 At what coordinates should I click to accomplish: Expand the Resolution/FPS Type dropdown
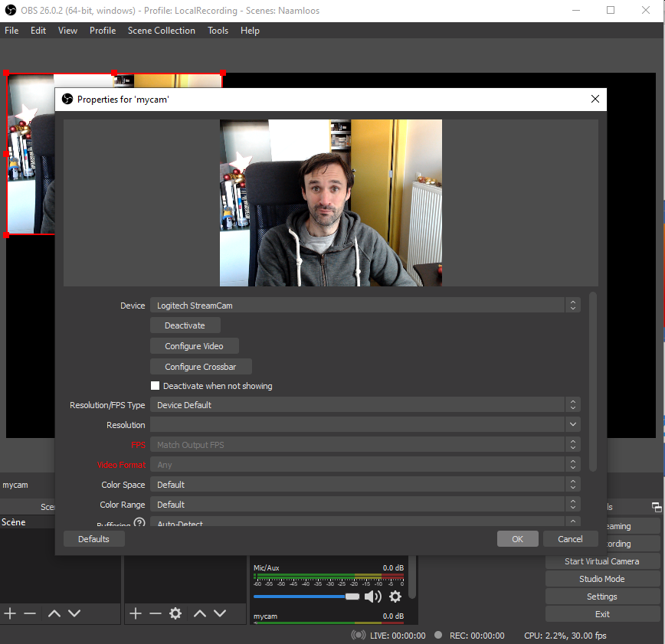365,405
